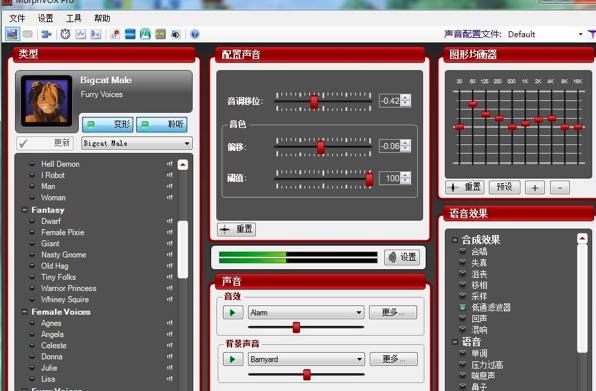Click the background sound volume slider

point(306,375)
